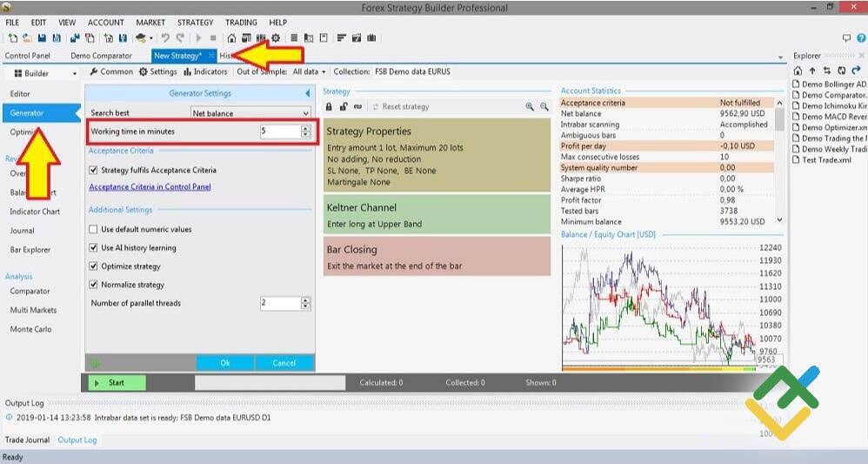This screenshot has width=868, height=464.
Task: Click the undo arrow in the toolbar
Action: (165, 38)
